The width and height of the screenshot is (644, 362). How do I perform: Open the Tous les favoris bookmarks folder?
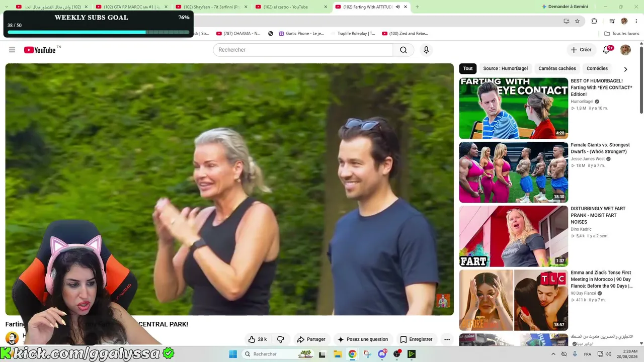622,34
